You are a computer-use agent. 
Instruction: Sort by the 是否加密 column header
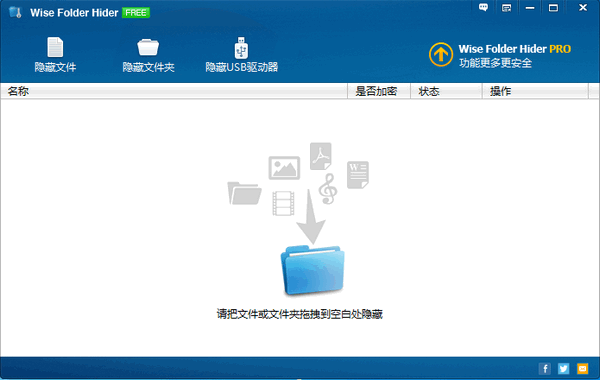(379, 91)
